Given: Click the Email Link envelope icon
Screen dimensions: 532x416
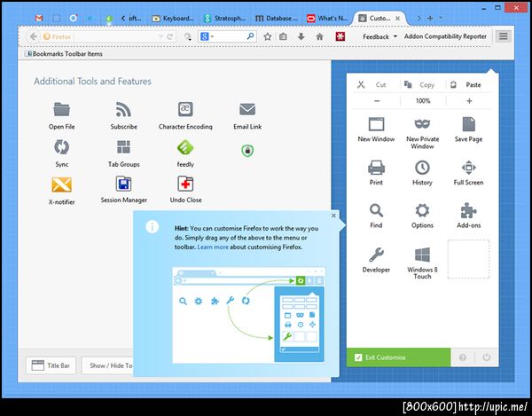Looking at the screenshot, I should (x=247, y=109).
